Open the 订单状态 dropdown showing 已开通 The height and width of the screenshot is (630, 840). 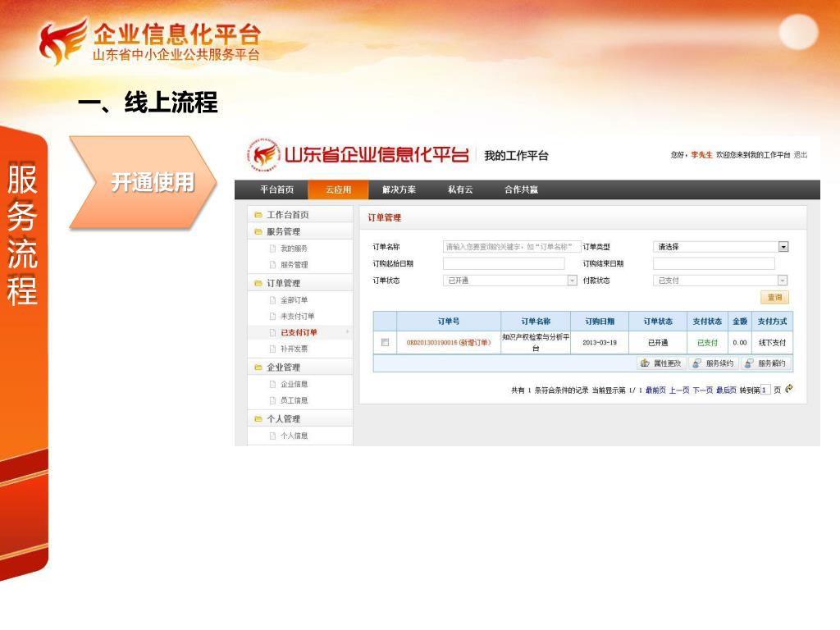[510, 281]
